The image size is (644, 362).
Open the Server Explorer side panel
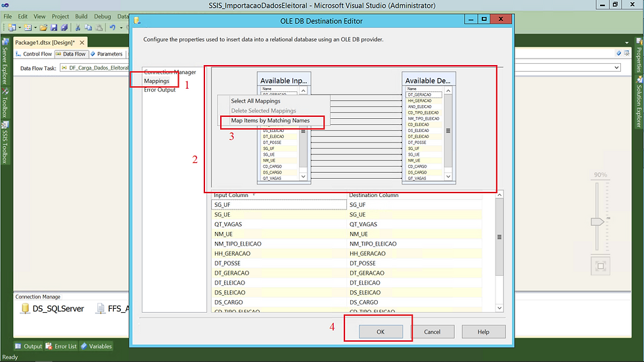5,61
